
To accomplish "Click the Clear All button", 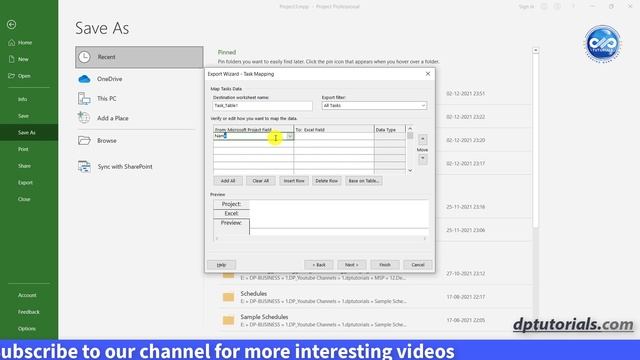I will 260,181.
